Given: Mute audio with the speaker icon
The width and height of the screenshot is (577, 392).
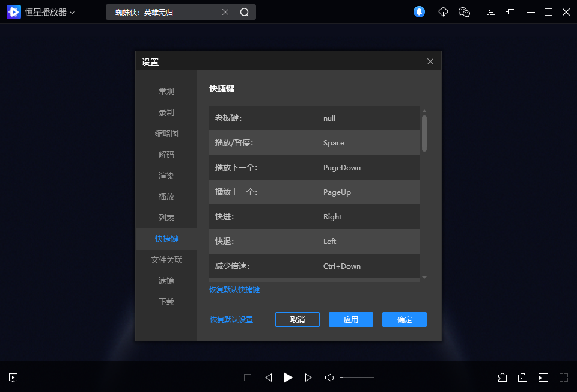Looking at the screenshot, I should 329,378.
